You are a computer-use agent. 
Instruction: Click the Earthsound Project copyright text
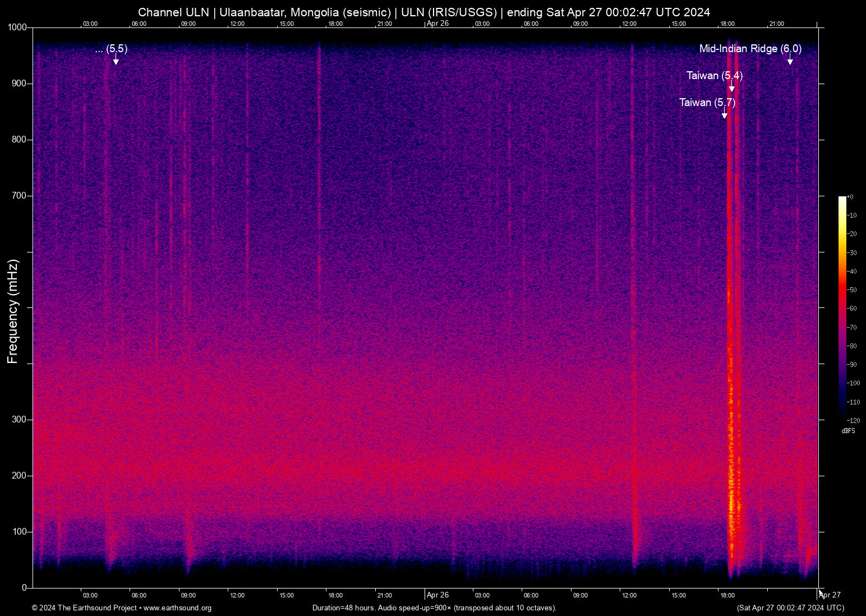[x=122, y=608]
